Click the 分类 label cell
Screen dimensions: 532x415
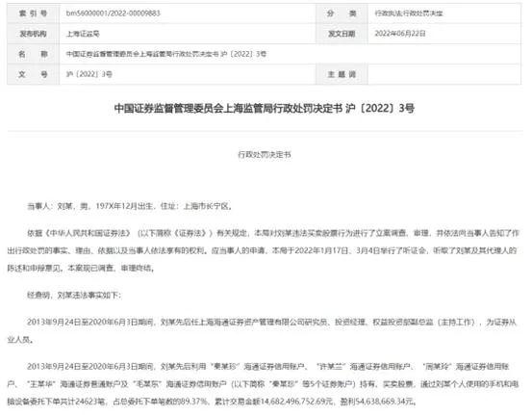coord(342,13)
